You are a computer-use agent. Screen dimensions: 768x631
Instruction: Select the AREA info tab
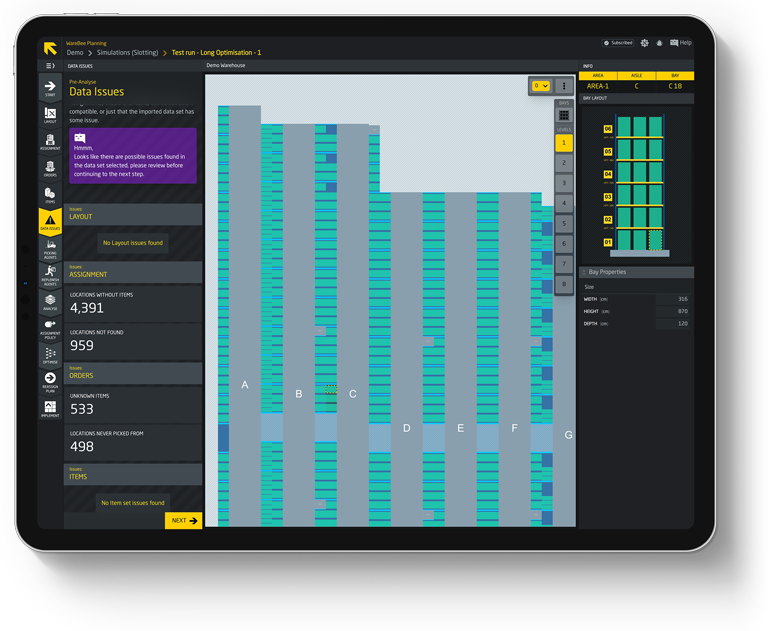point(598,76)
